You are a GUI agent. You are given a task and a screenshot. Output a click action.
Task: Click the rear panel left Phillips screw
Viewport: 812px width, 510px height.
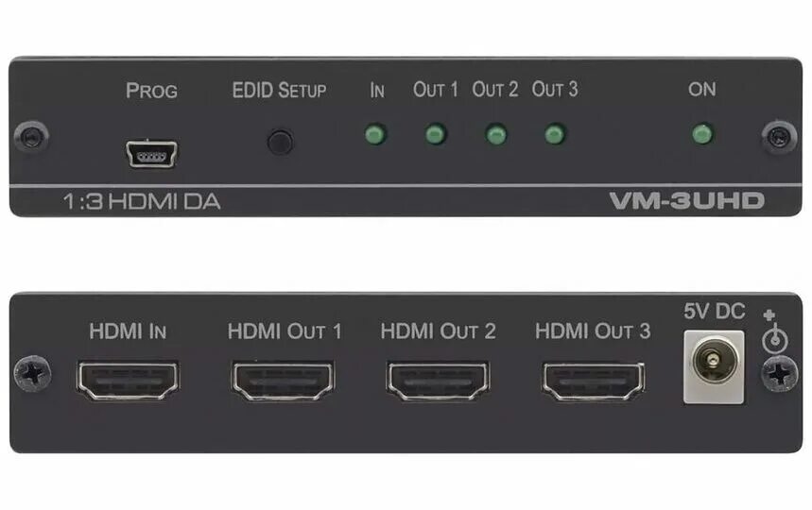point(33,373)
